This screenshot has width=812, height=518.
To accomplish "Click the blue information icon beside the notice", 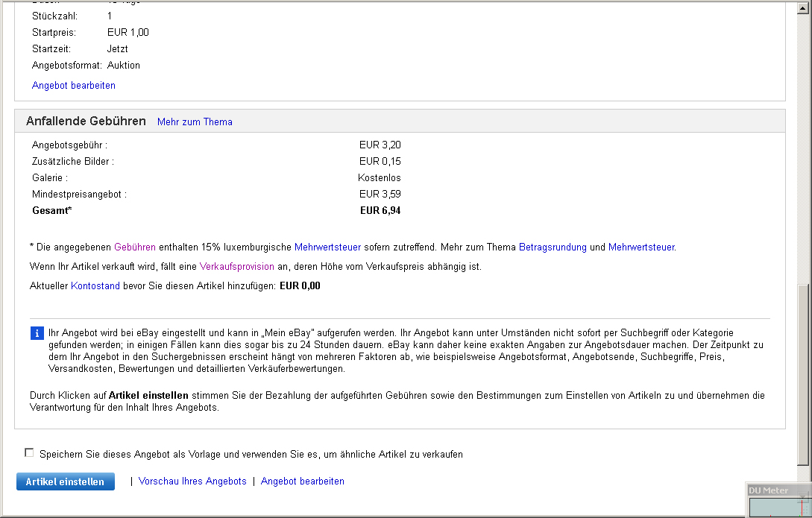I will 37,333.
